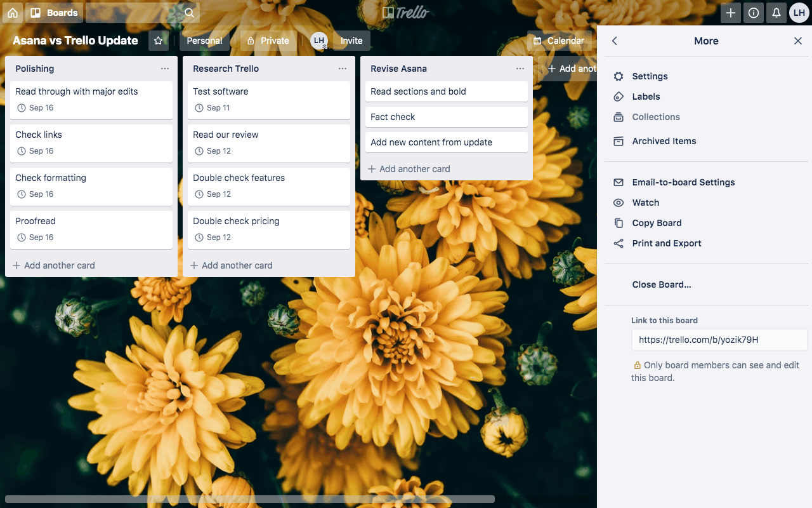Open the Fact check card
The width and height of the screenshot is (812, 508).
(447, 117)
